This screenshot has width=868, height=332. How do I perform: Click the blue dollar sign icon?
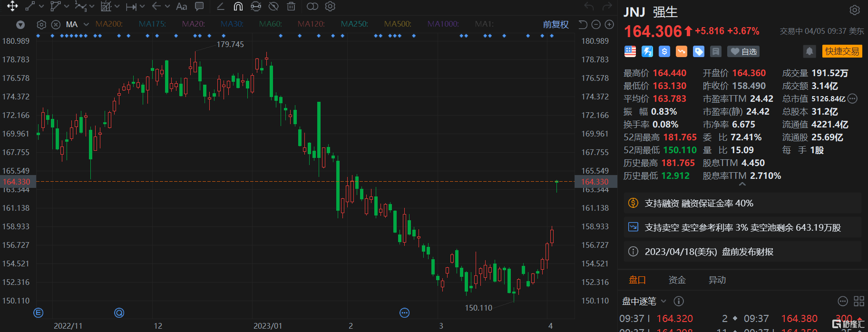click(x=664, y=51)
